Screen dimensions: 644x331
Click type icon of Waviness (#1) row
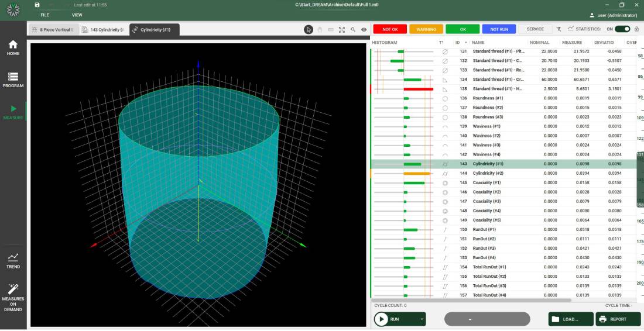(445, 127)
